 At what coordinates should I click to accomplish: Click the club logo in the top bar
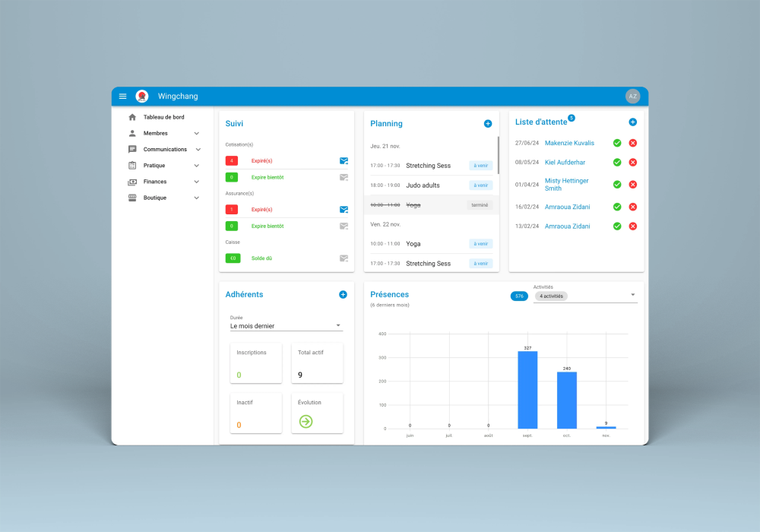[x=141, y=96]
